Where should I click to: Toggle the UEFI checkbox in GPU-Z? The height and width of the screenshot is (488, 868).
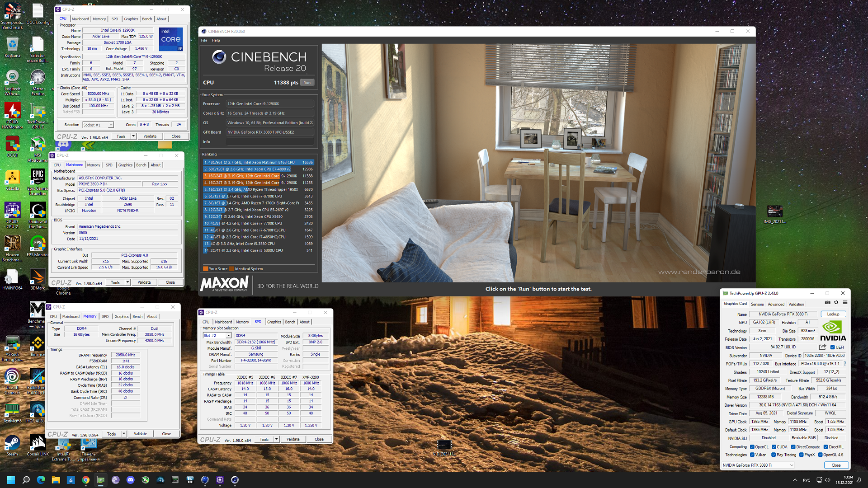[x=832, y=347]
